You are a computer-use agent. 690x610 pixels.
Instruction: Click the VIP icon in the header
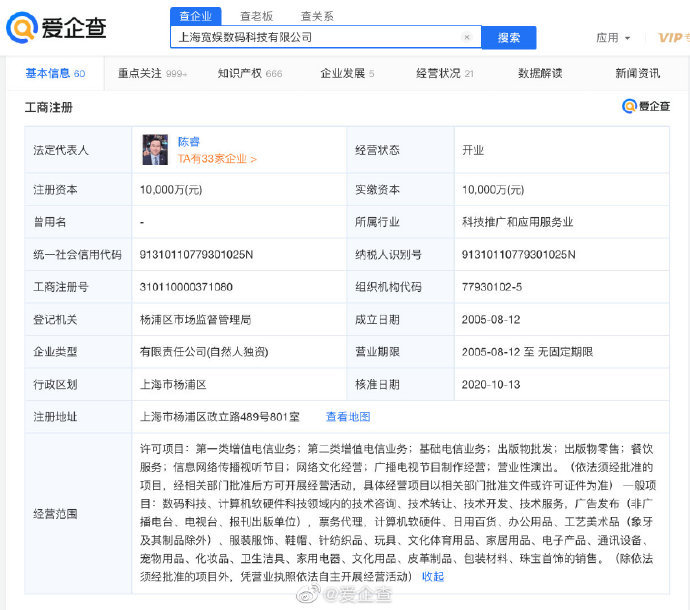(x=671, y=37)
